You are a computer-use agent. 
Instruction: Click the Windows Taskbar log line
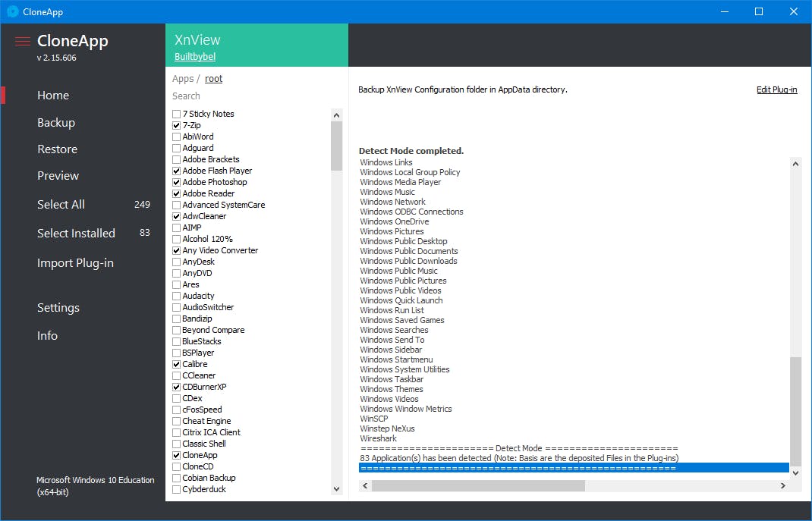click(x=392, y=379)
